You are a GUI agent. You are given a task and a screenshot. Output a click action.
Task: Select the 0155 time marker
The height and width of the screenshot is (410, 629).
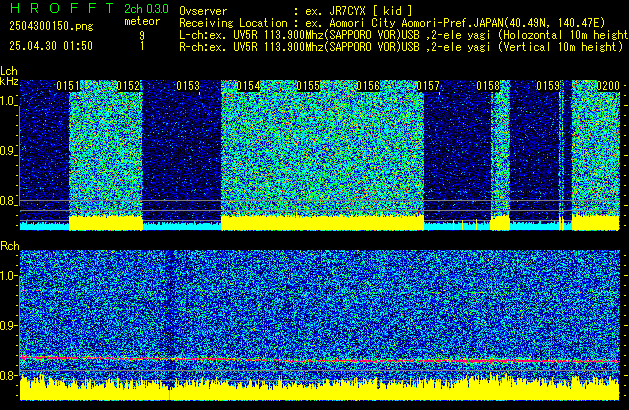[x=308, y=86]
